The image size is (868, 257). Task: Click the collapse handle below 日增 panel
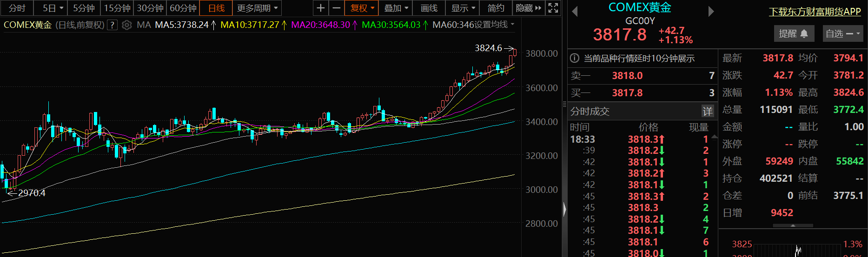point(793,225)
